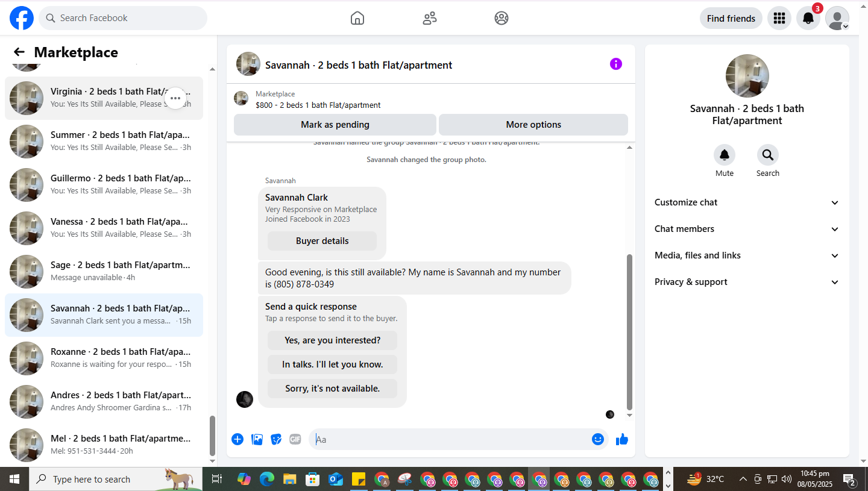868x491 pixels.
Task: Send a thumbs-up like
Action: 622,439
